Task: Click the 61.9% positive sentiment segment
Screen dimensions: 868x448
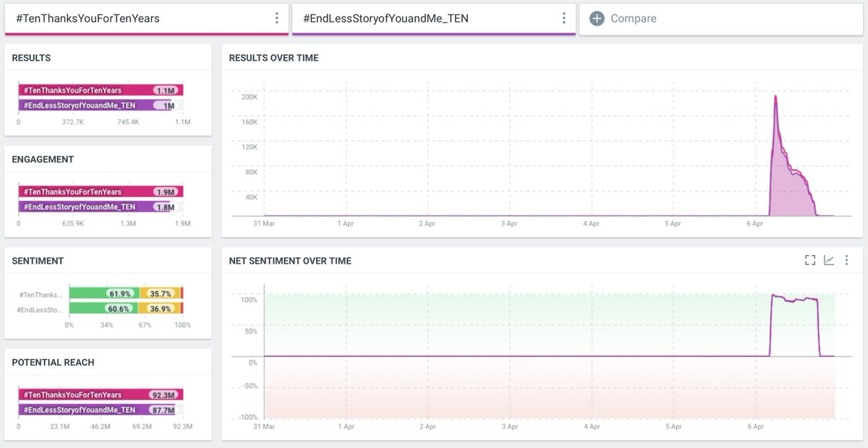Action: [x=103, y=293]
